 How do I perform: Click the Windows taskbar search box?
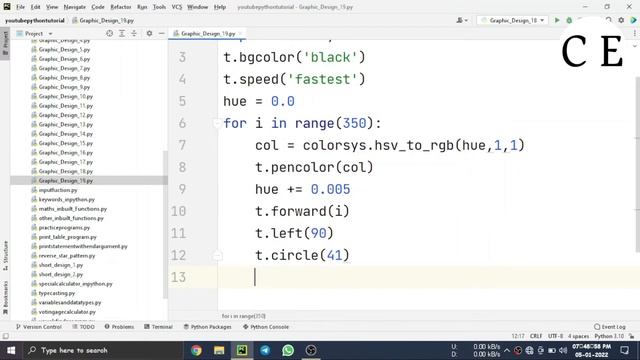[x=102, y=350]
